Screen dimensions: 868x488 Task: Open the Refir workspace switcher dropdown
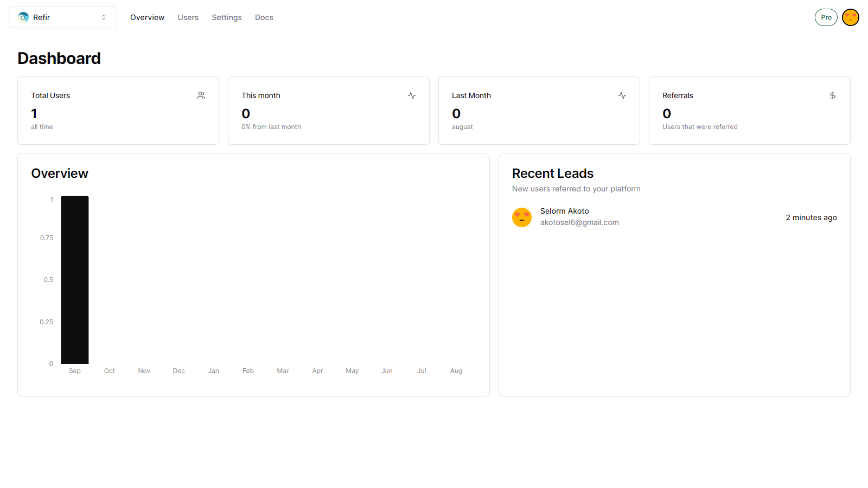click(63, 17)
